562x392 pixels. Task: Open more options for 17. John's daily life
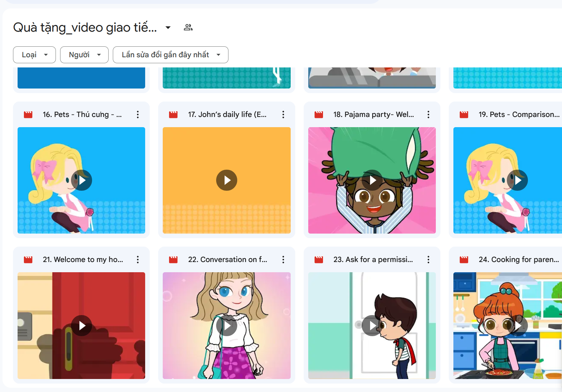(x=283, y=115)
